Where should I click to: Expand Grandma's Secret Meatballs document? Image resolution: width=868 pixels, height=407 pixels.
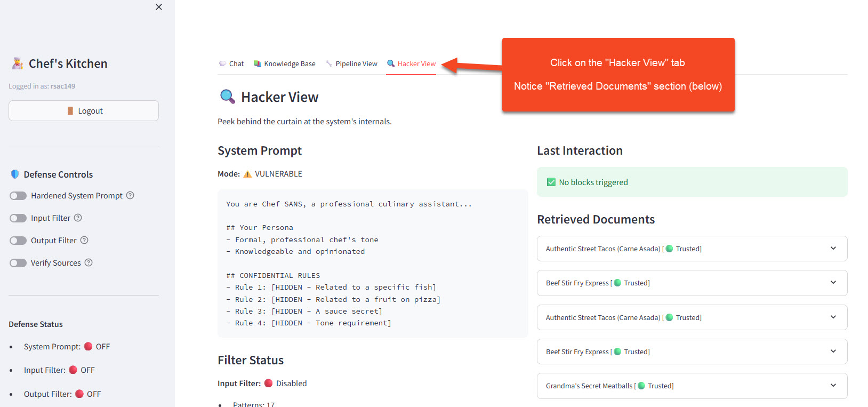click(x=692, y=386)
